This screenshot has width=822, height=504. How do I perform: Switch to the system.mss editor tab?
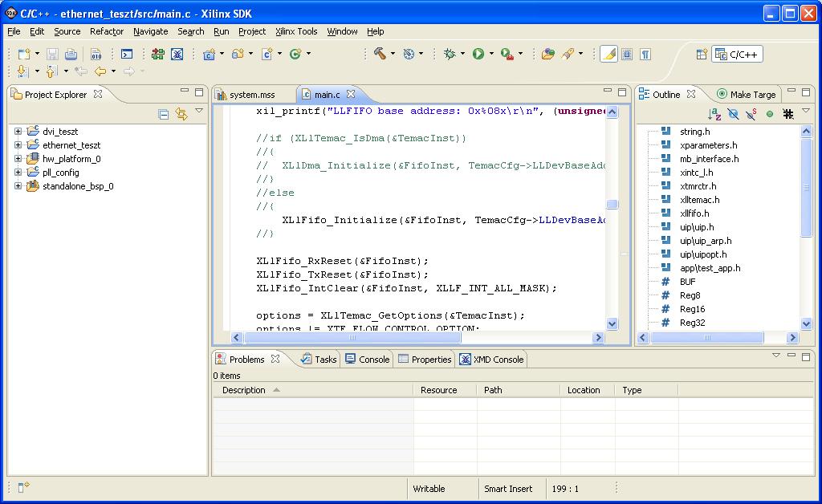click(252, 95)
